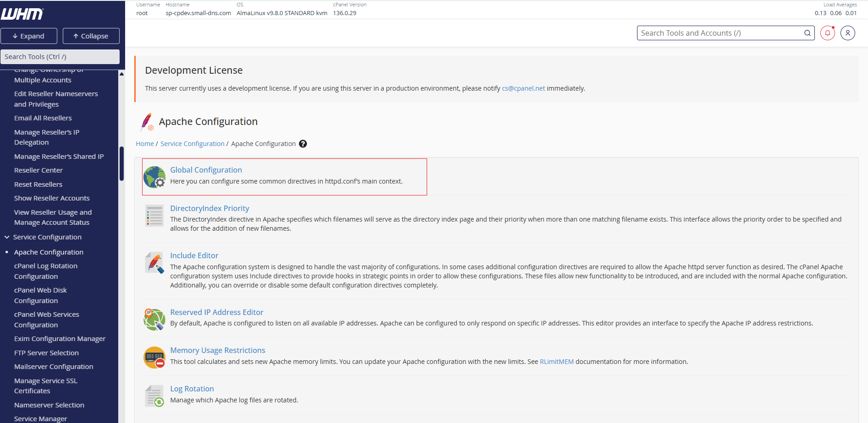The image size is (868, 423).
Task: Click the sidebar scroll up arrow
Action: tap(121, 74)
